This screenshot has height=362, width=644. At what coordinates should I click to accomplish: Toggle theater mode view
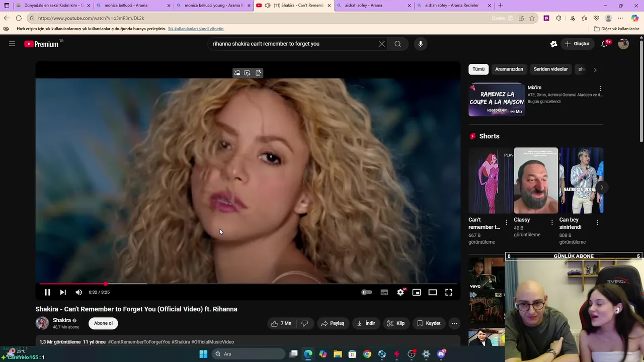[x=433, y=292]
